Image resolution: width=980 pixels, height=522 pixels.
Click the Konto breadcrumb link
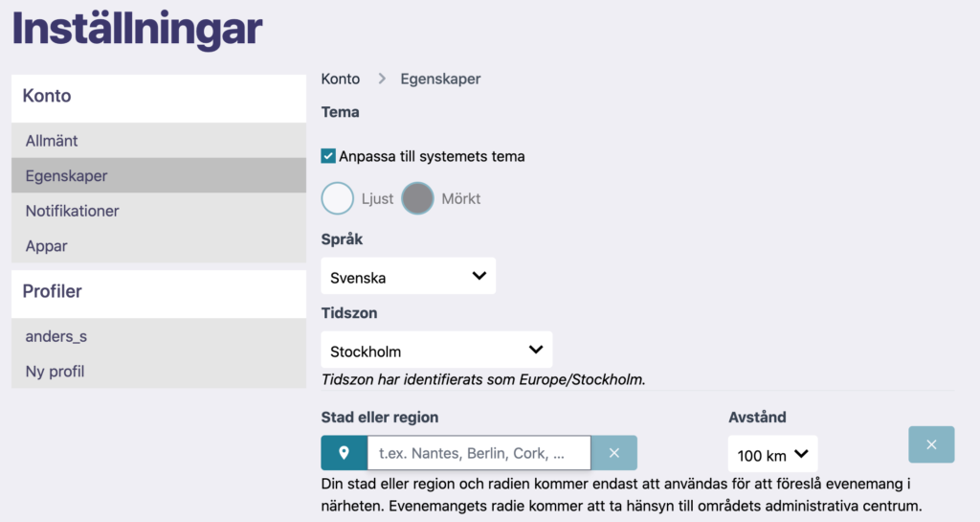point(341,79)
